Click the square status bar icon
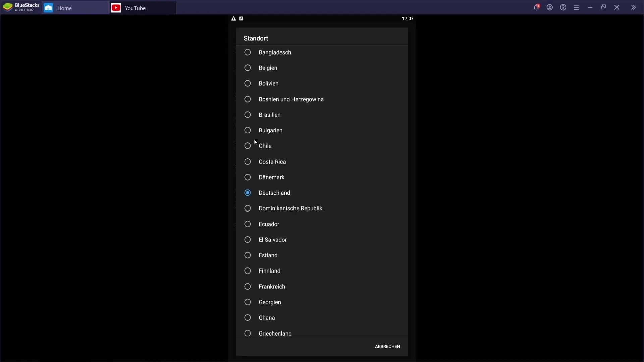Image resolution: width=644 pixels, height=362 pixels. 241,18
